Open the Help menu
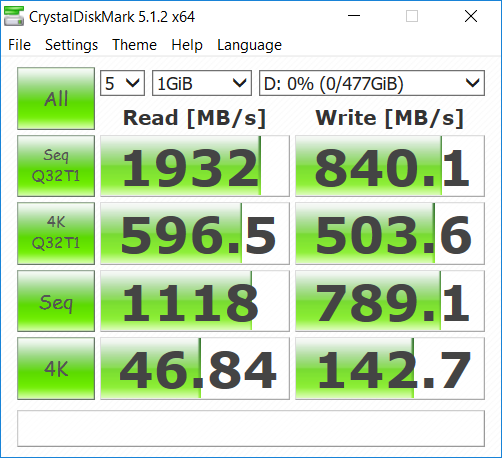This screenshot has height=458, width=502. click(x=187, y=45)
